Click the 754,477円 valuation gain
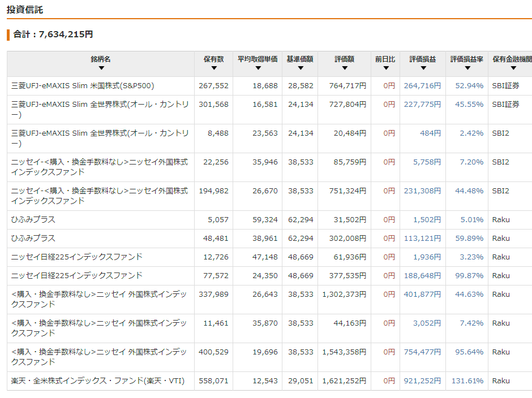 [x=422, y=352]
